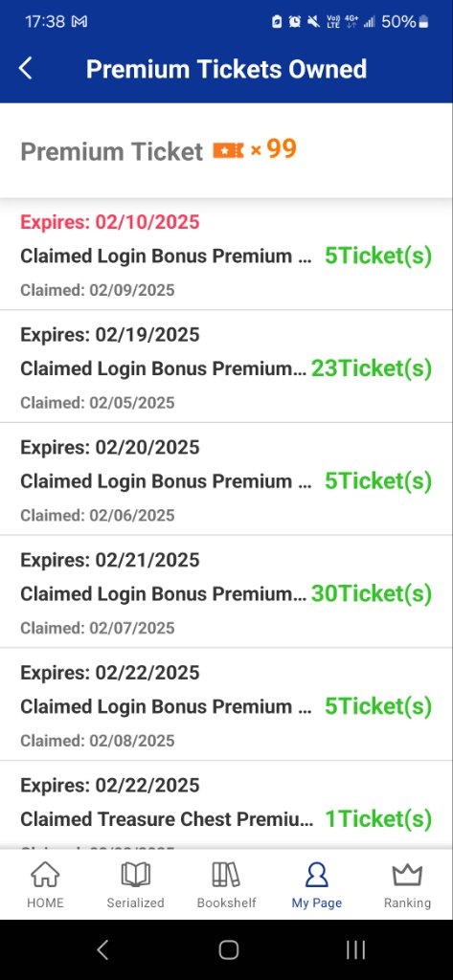Tap the Android home navigation button
Viewport: 453px width, 980px height.
228,950
